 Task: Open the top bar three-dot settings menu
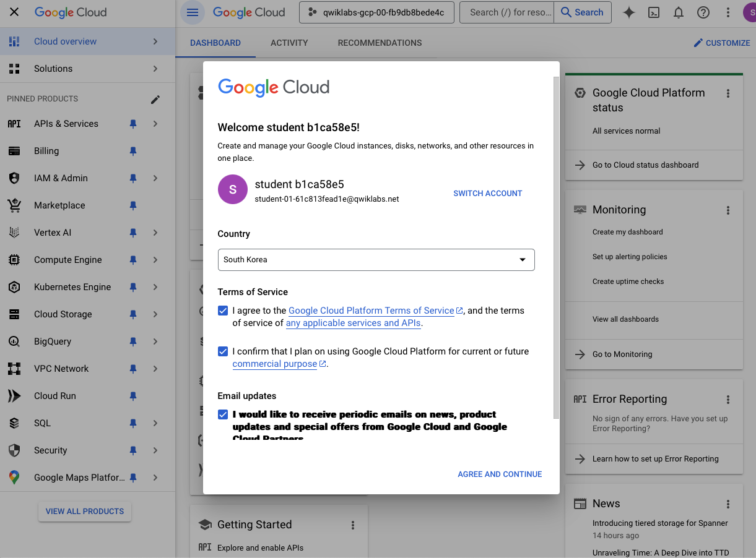(x=728, y=12)
